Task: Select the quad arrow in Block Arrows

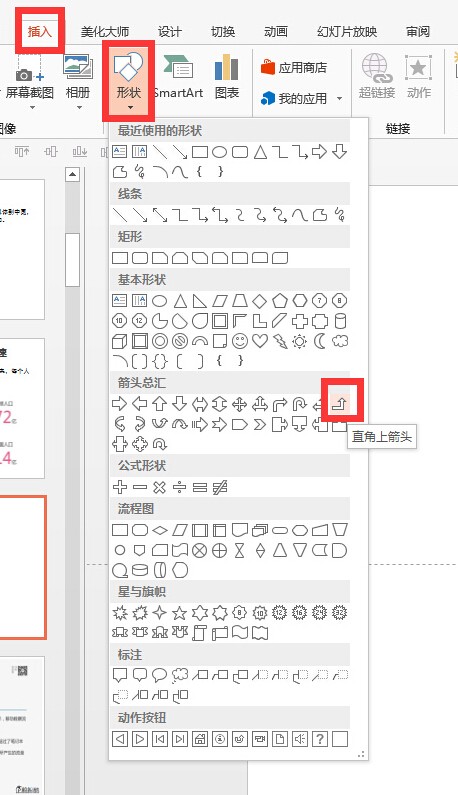Action: [x=239, y=404]
